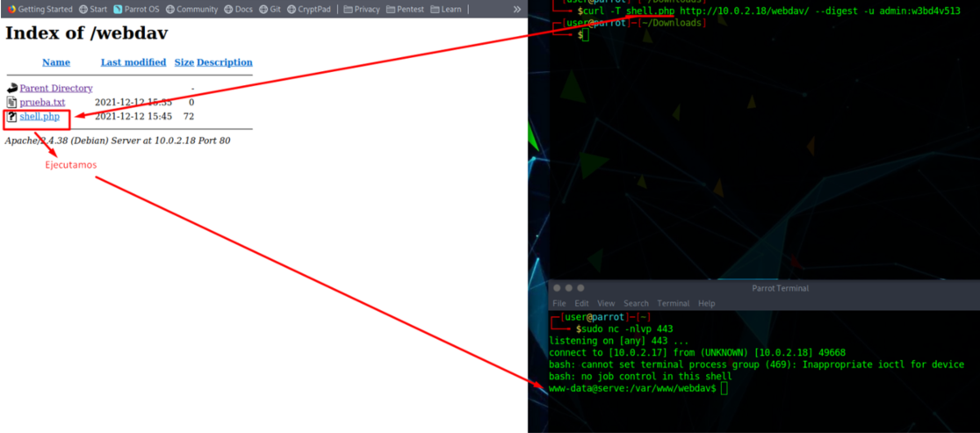
Task: Click the first window control dot in Parrot Terminal
Action: [556, 288]
